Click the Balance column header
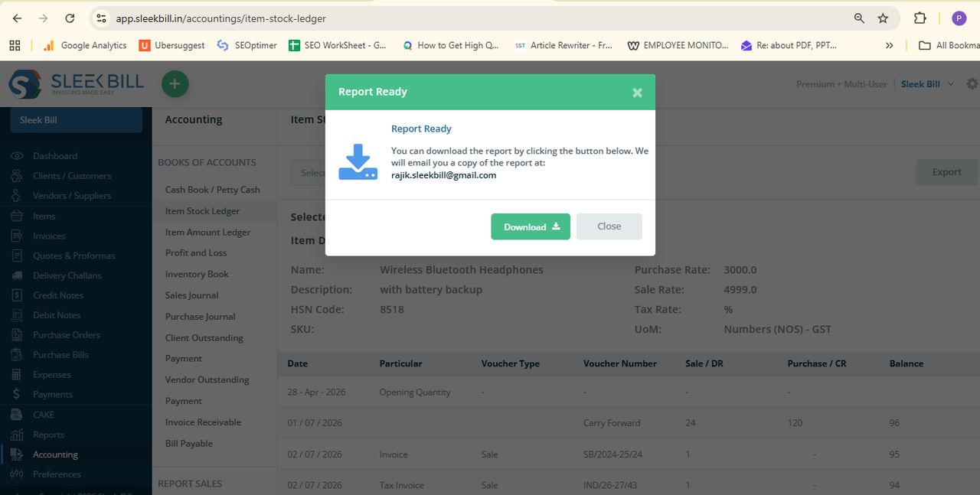 pos(906,363)
